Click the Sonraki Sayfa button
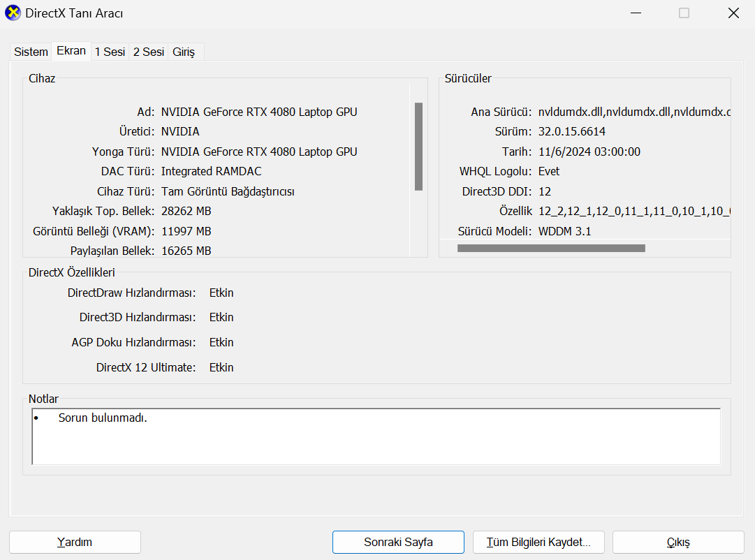 point(398,542)
